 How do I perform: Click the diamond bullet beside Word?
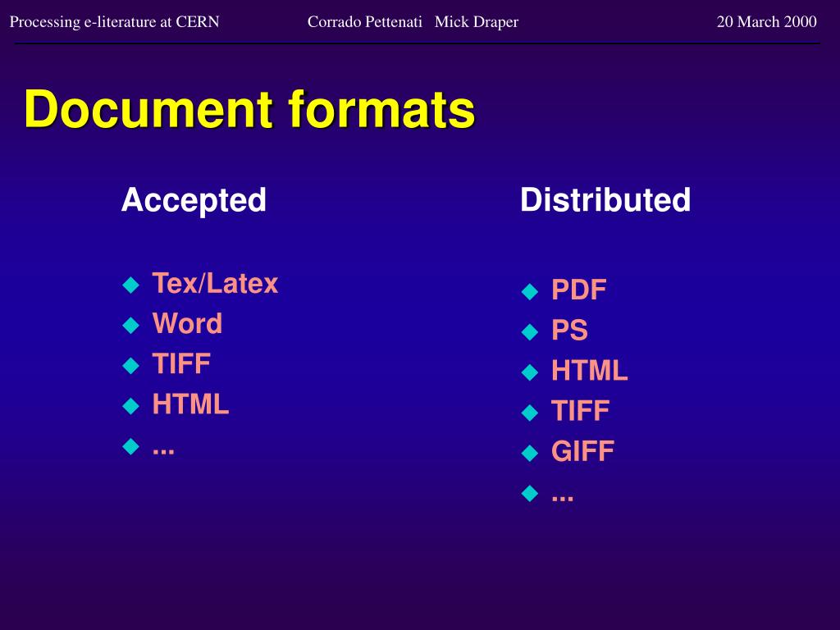pyautogui.click(x=130, y=325)
